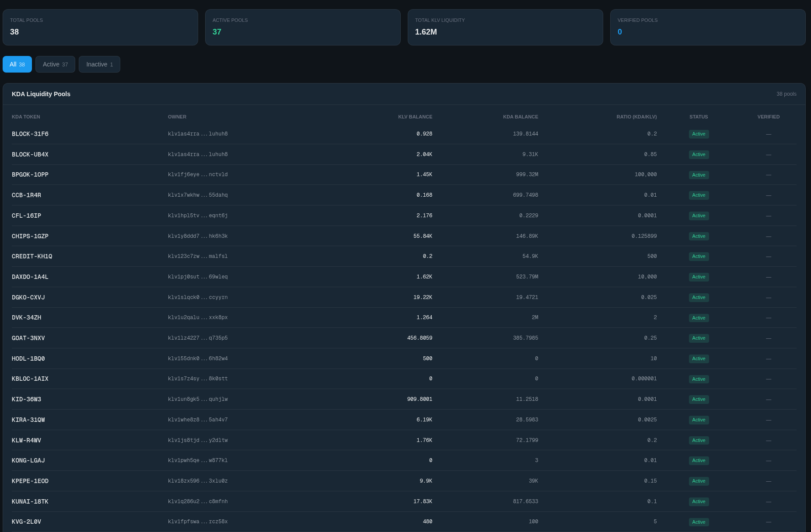This screenshot has height=532, width=811.
Task: Click the Ratio (KDA/KLV) column header
Action: click(x=636, y=117)
